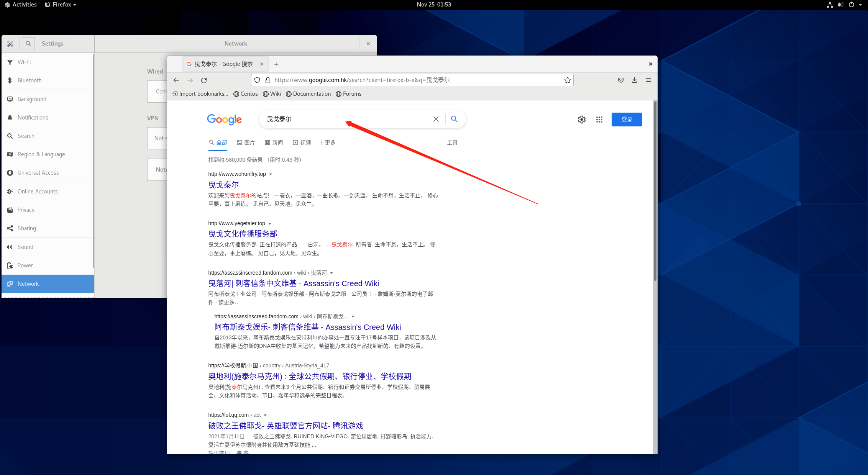Screen dimensions: 868x475
Task: Bookmark this page with star icon
Action: pos(567,80)
